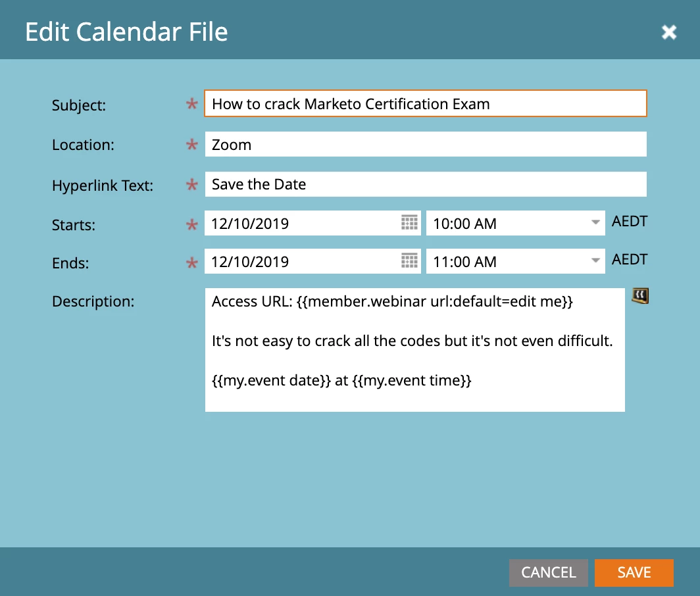Select the Hyperlink Text input field
Screen dimensions: 700x596
click(x=426, y=184)
